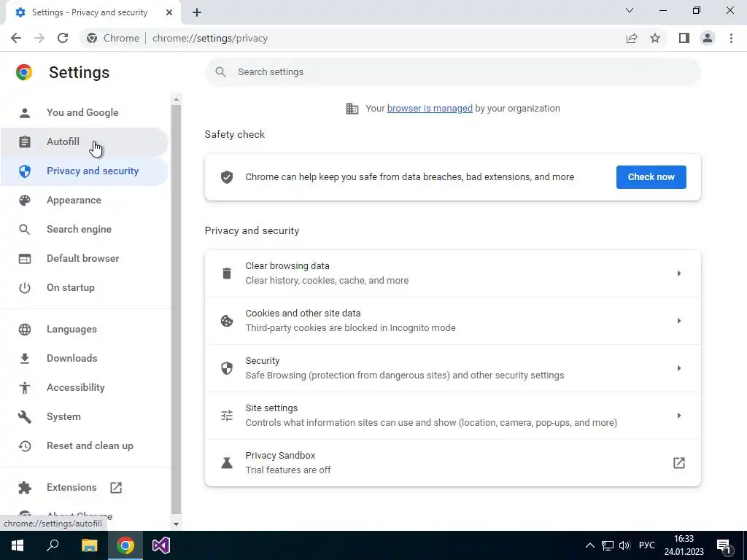747x560 pixels.
Task: Click the volume icon in system tray
Action: (624, 545)
